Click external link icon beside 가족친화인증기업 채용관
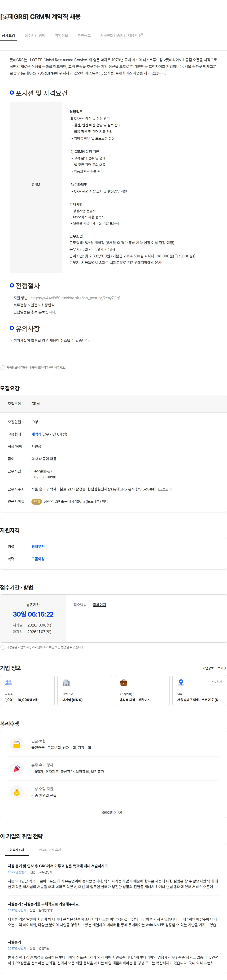This screenshot has height=980, width=227. 141,35
